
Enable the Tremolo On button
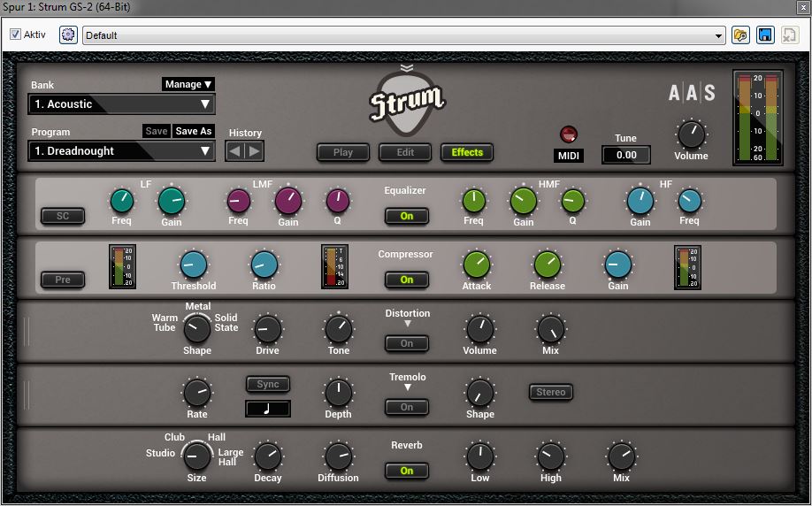407,407
